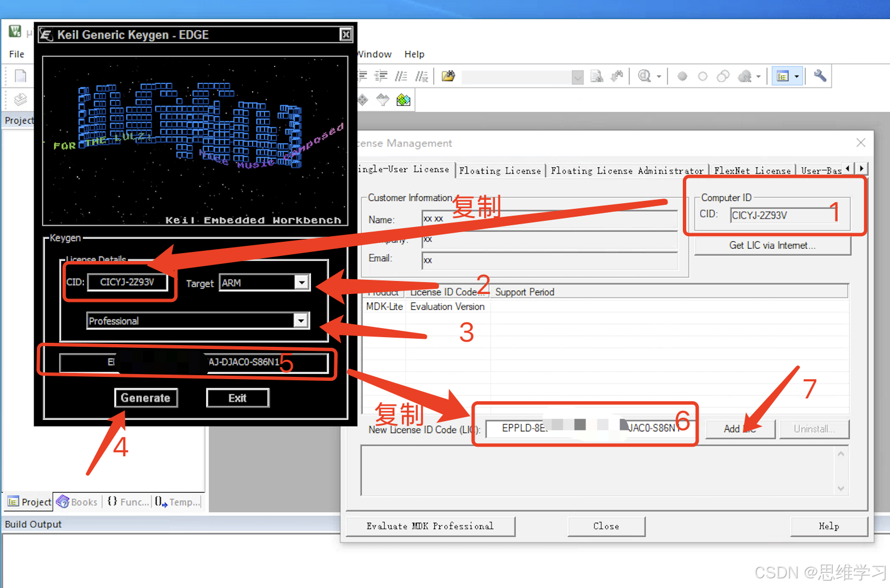Select the MDK-Lite Evaluation Version row

(605, 306)
